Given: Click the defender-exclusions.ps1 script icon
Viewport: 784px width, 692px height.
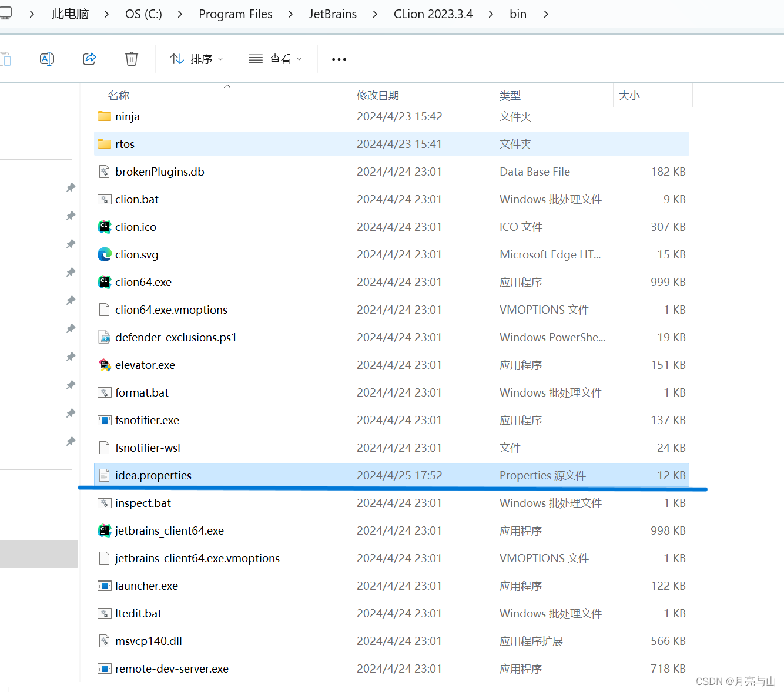Looking at the screenshot, I should pos(105,337).
